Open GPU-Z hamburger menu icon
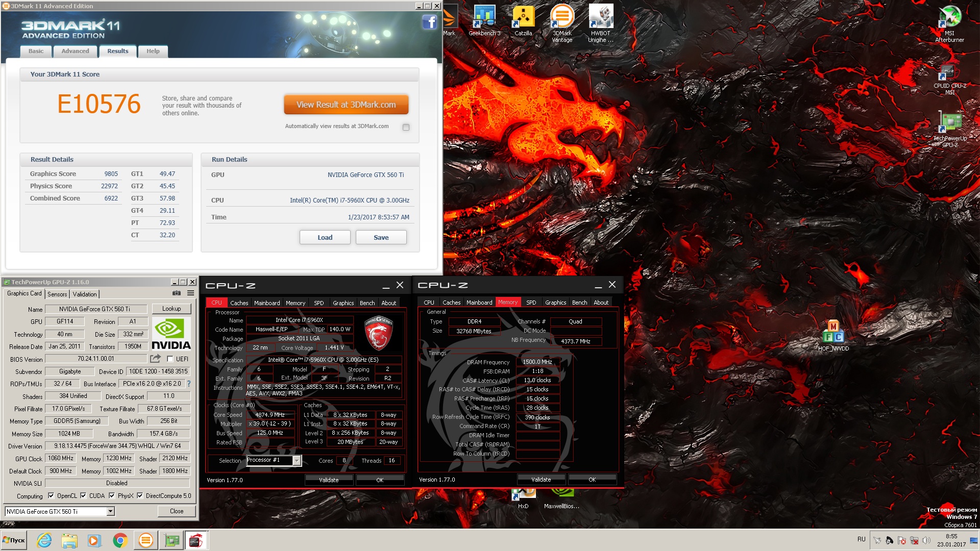This screenshot has height=551, width=980. point(190,293)
